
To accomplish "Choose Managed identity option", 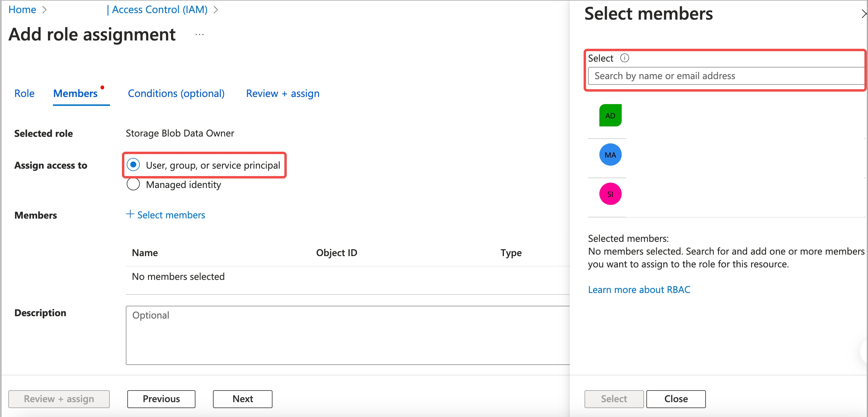I will click(134, 184).
